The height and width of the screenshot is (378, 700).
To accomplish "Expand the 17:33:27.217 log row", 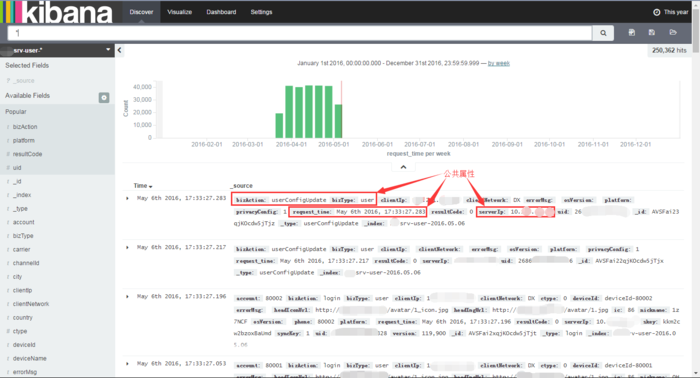I will [x=127, y=247].
